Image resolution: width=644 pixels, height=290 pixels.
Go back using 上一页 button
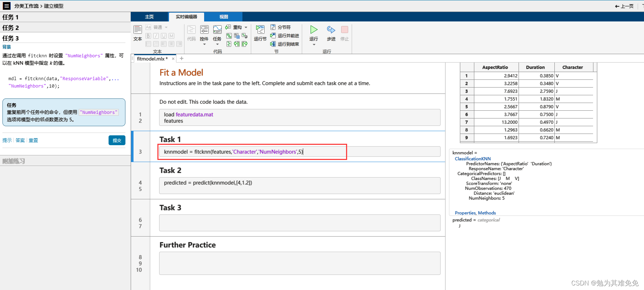[624, 6]
